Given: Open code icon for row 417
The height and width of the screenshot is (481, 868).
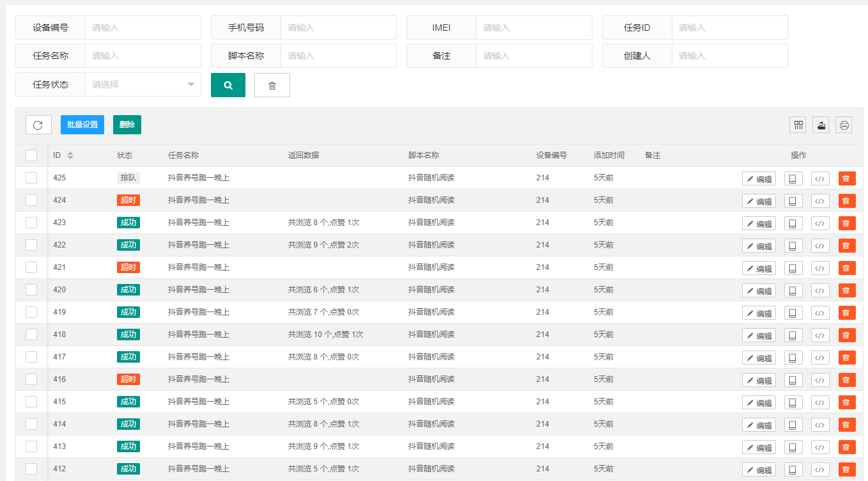Looking at the screenshot, I should (x=820, y=358).
